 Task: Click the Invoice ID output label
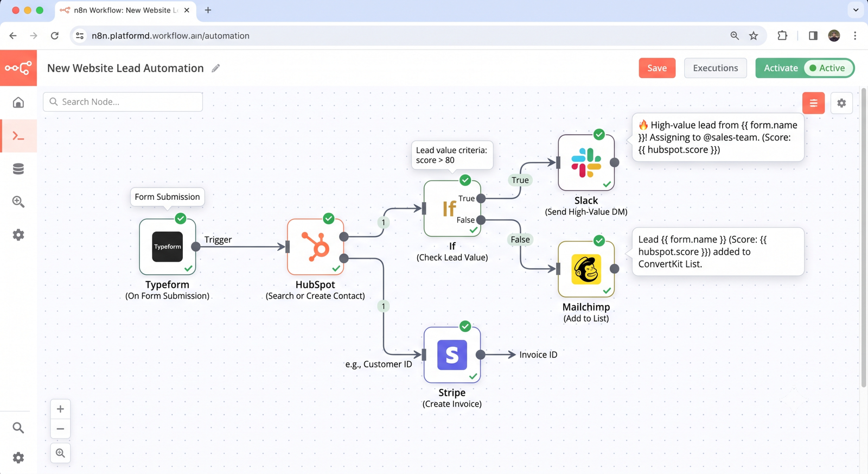[538, 355]
